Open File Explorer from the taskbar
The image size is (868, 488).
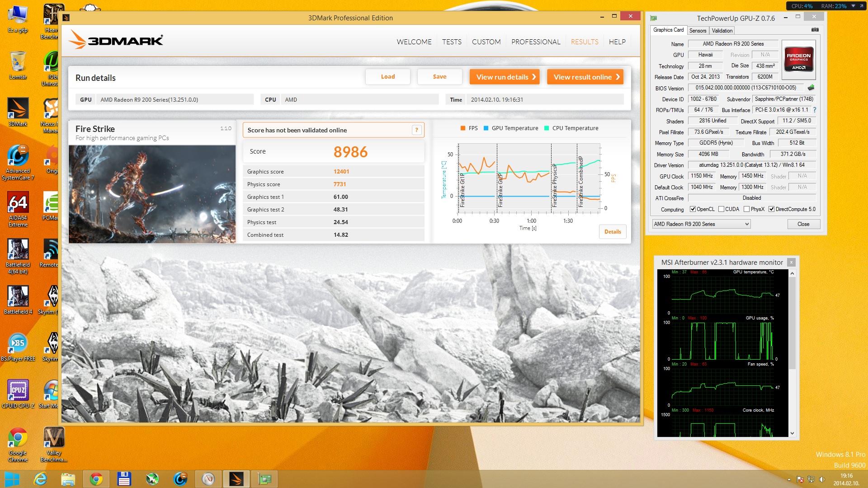pyautogui.click(x=68, y=479)
